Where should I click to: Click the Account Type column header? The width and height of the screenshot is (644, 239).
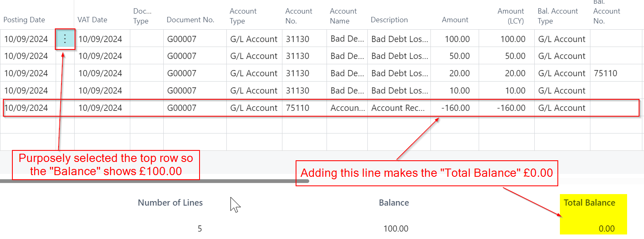coord(243,16)
